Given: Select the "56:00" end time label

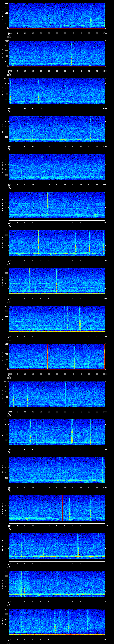Looking at the screenshot, I should click(105, 374).
